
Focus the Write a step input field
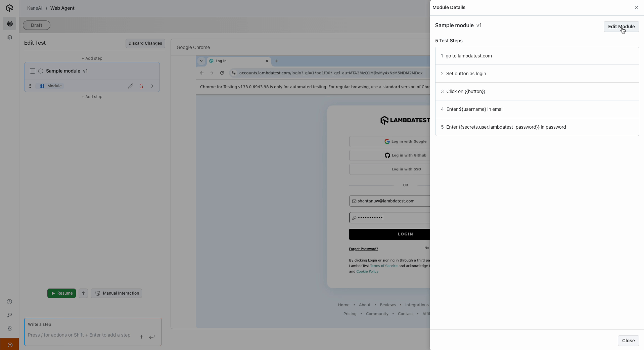[79, 335]
